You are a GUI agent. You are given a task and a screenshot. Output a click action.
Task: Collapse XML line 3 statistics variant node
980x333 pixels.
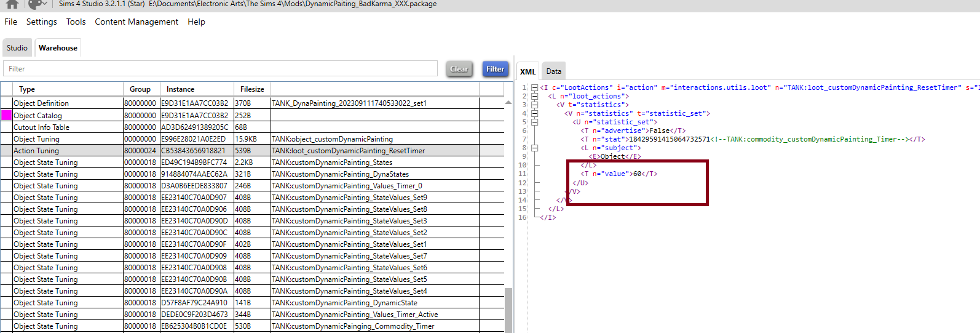point(535,105)
